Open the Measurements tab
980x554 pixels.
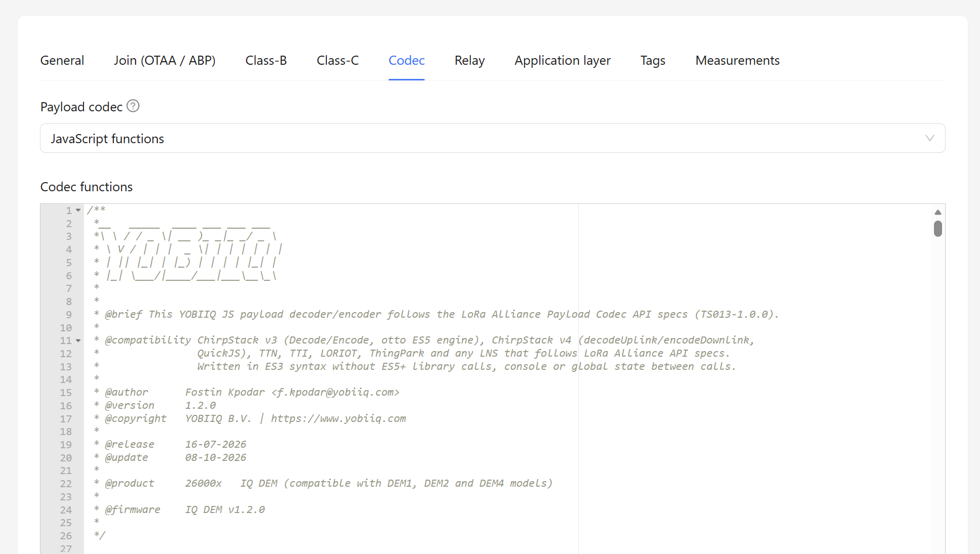point(737,60)
